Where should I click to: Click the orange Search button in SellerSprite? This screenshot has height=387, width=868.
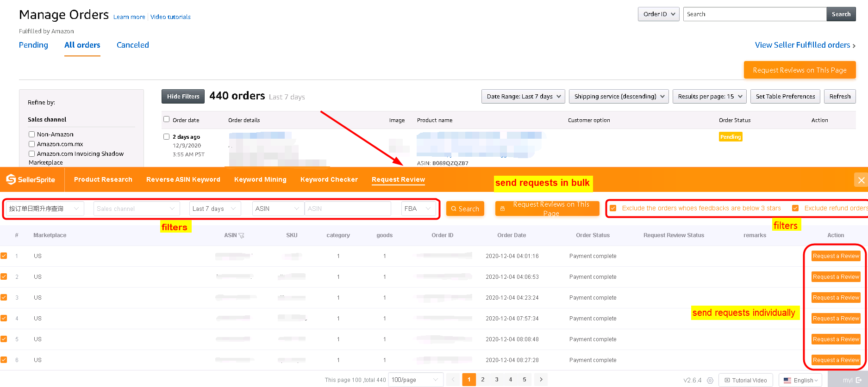pos(465,209)
